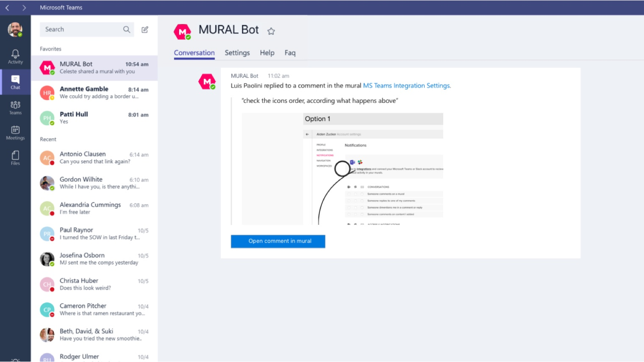
Task: Click the search magnifier icon
Action: [126, 29]
